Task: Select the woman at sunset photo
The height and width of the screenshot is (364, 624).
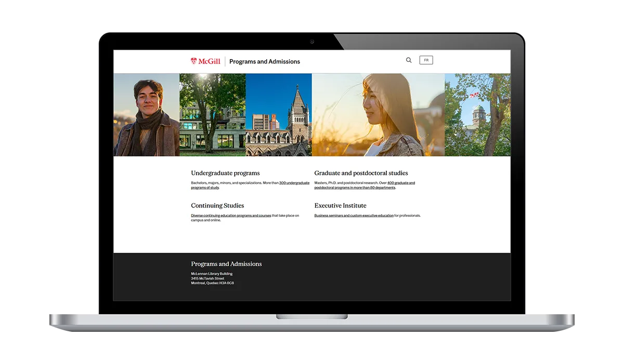Action: click(x=378, y=115)
